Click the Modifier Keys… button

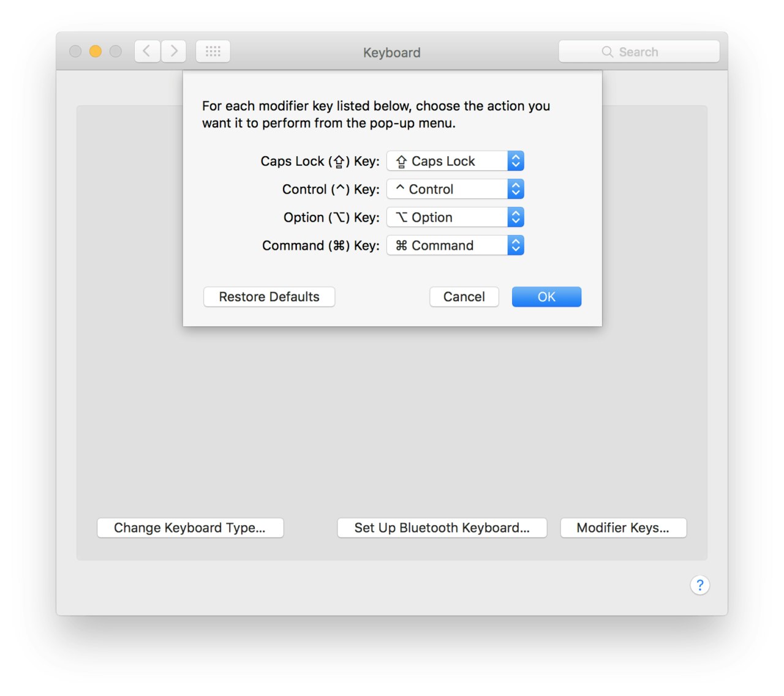623,528
